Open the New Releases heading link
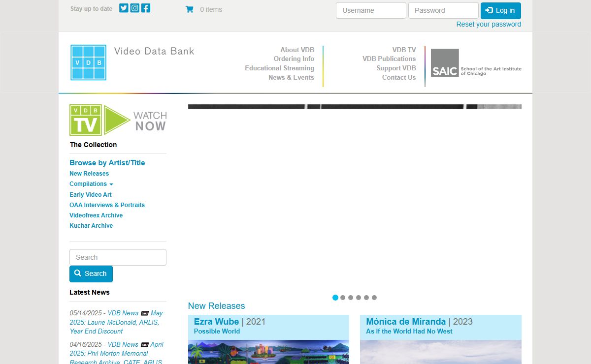591x364 pixels. [x=216, y=306]
